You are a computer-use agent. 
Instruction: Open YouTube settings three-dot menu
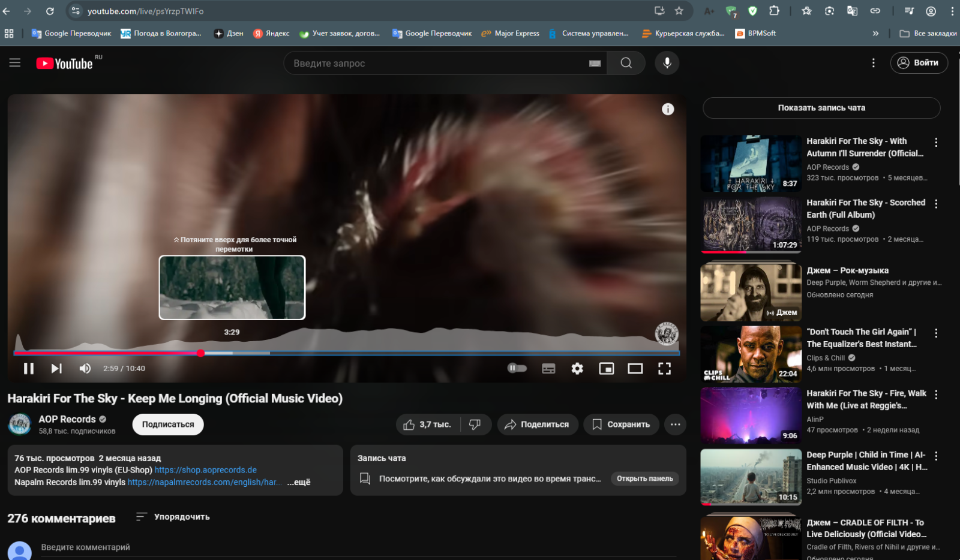[873, 63]
